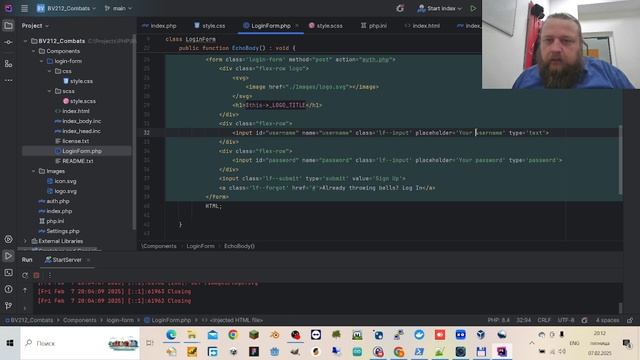This screenshot has width=640, height=360.
Task: Click the swirl icon in status bar
Action: [584, 320]
